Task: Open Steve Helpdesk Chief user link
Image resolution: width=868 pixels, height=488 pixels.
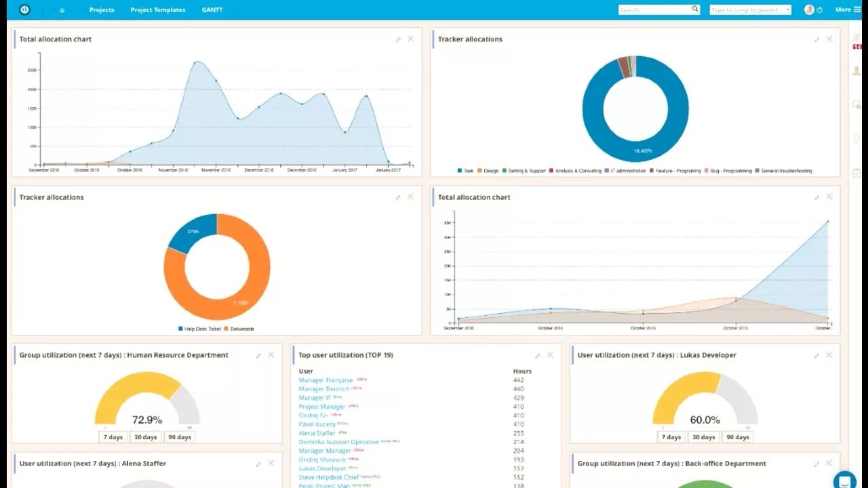Action: (x=329, y=477)
